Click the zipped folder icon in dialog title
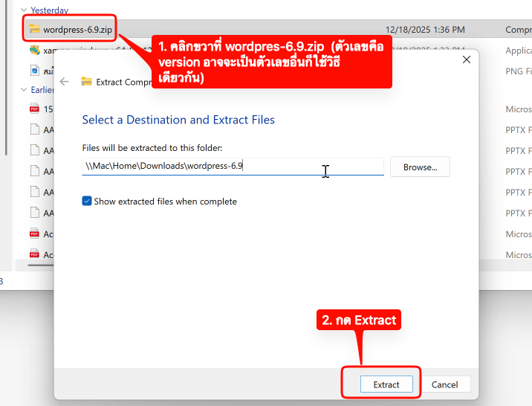 [86, 82]
